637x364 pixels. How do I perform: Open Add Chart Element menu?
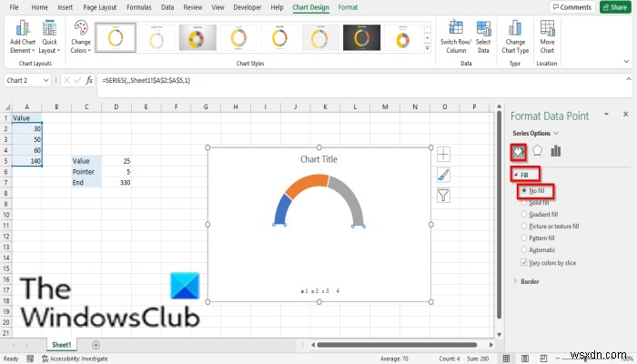point(23,37)
